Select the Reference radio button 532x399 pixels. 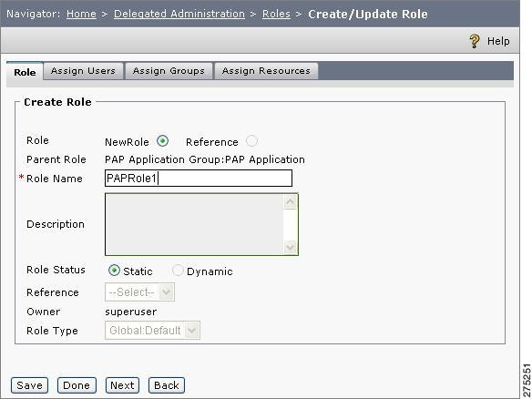pos(251,141)
